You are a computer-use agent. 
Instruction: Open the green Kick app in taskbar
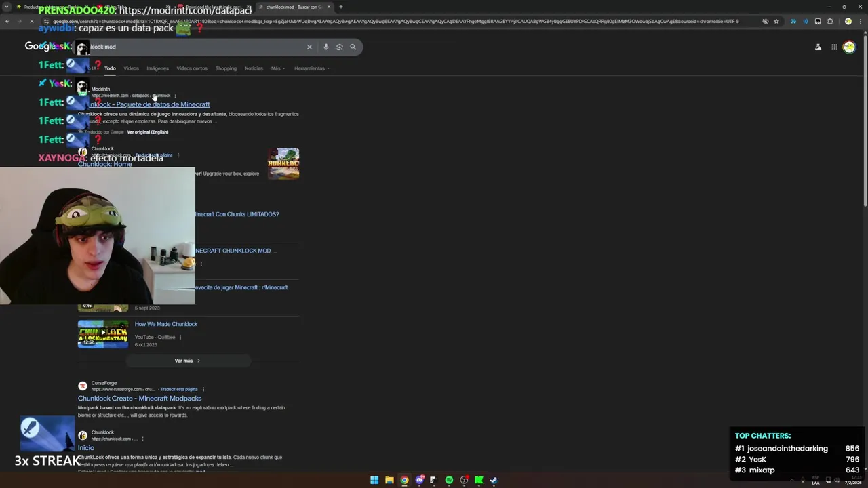click(479, 480)
